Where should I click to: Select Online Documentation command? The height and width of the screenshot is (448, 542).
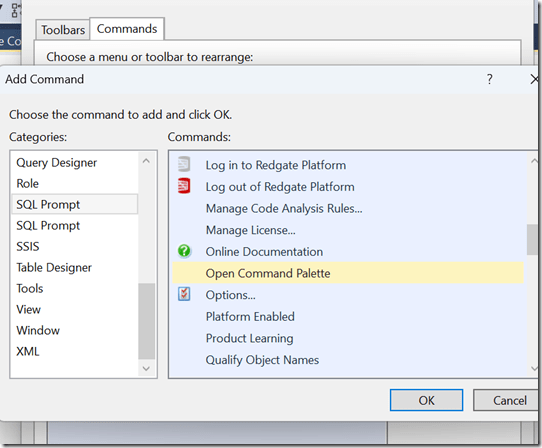point(348,252)
